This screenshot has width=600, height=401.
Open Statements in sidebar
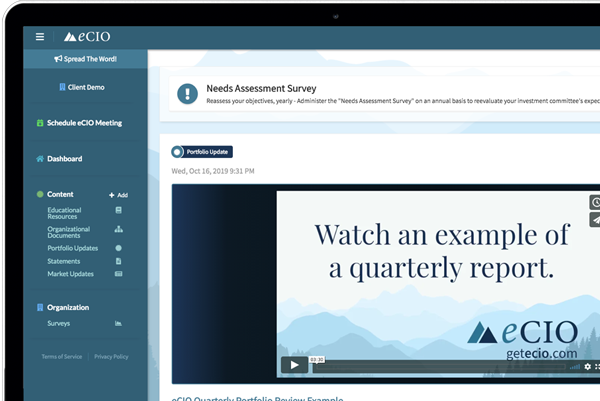64,261
